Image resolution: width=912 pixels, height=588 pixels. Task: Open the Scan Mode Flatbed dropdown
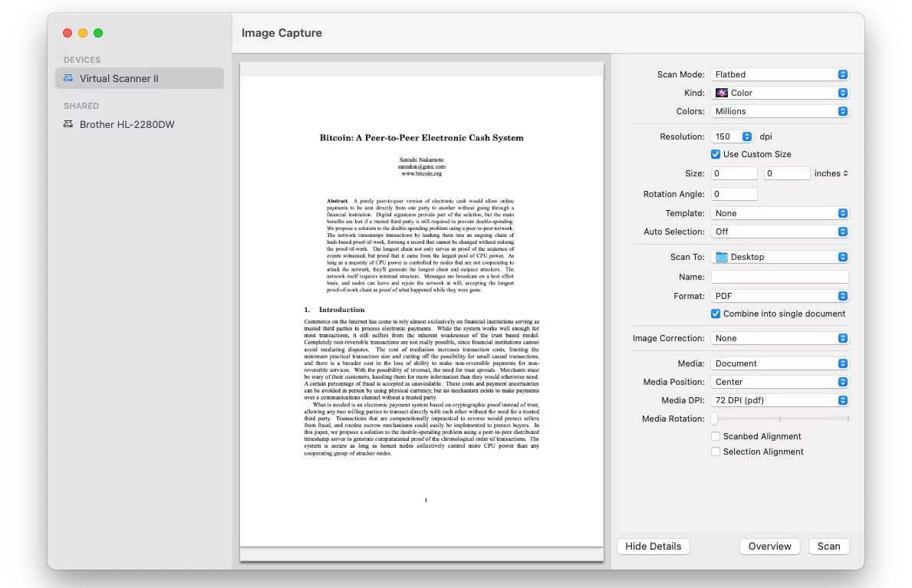point(779,74)
